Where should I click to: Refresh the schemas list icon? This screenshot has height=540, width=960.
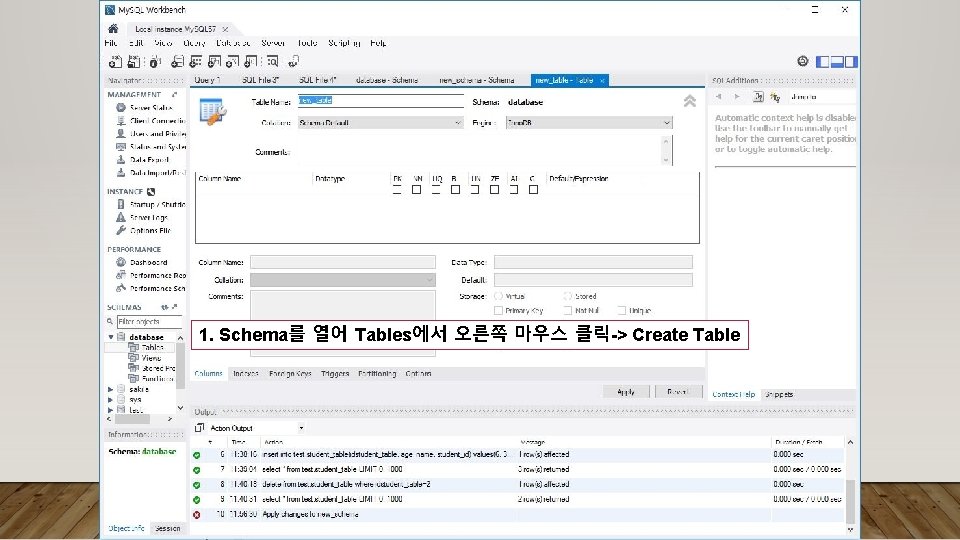pos(165,307)
